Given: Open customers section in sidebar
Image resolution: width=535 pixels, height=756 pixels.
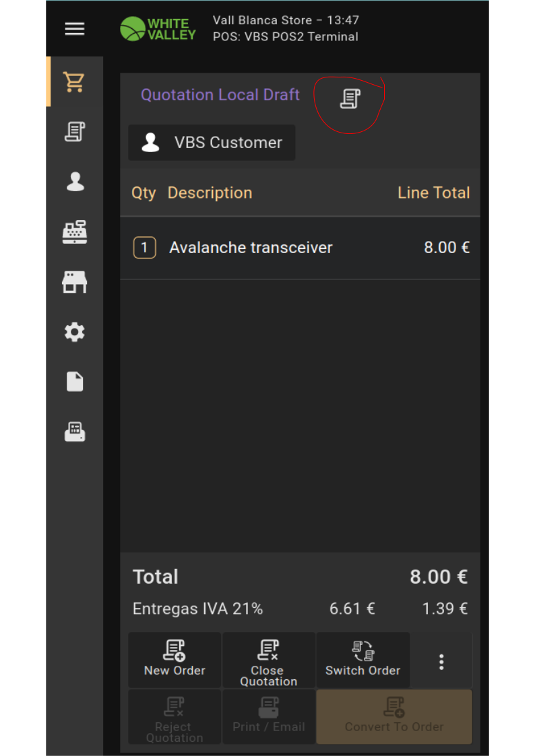Looking at the screenshot, I should (75, 182).
